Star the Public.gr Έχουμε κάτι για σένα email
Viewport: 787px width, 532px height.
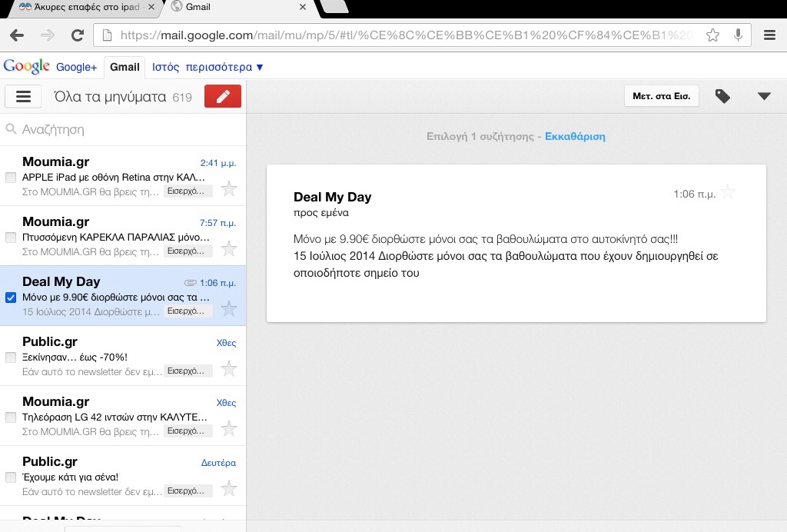229,488
